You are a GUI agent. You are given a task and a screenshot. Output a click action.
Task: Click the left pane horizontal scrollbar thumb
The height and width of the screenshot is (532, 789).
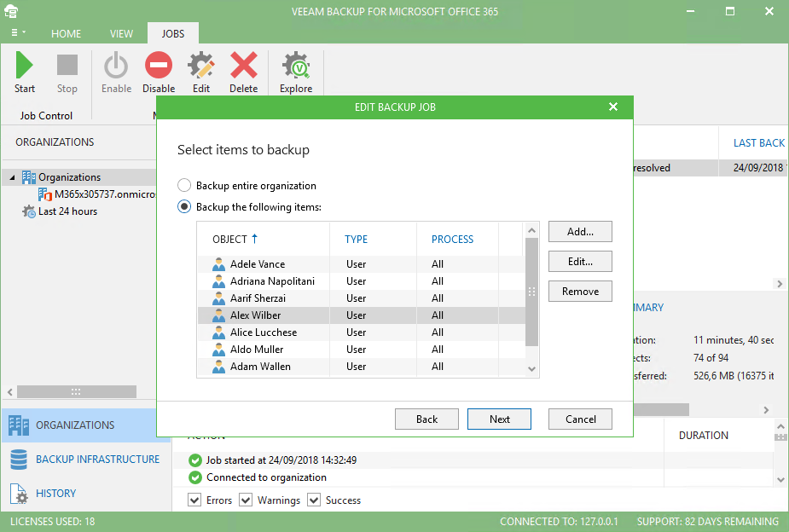tap(77, 391)
